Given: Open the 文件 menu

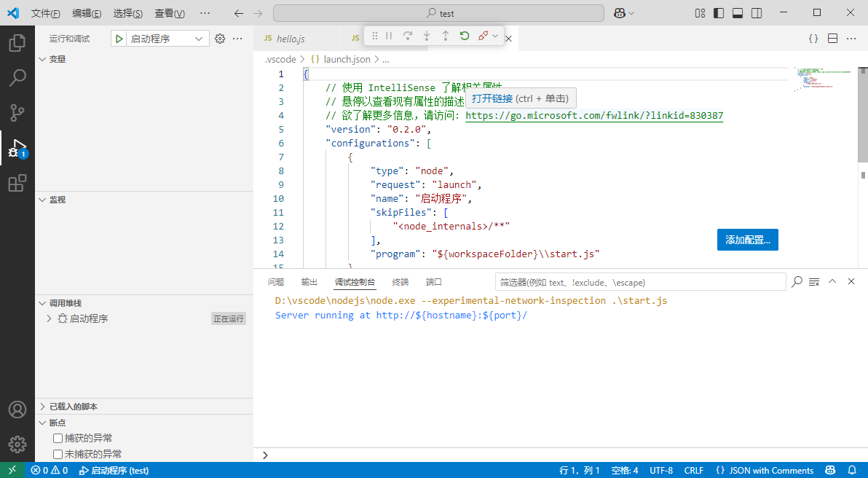Looking at the screenshot, I should [x=45, y=13].
